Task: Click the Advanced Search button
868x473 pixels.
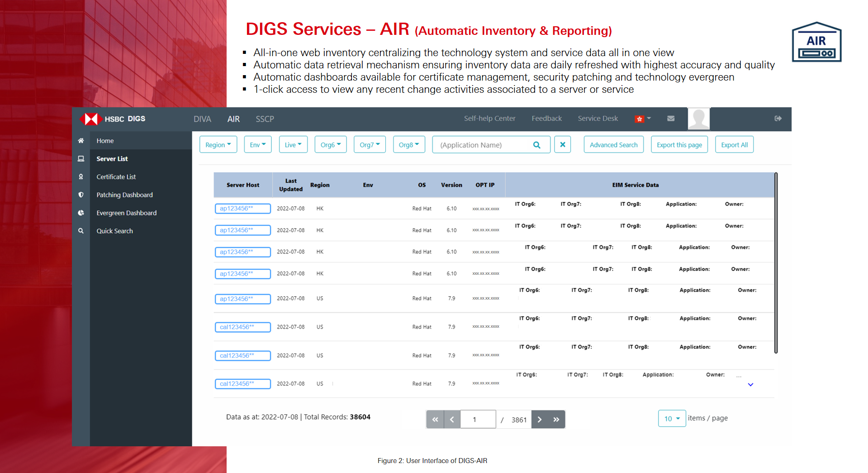Action: point(613,145)
